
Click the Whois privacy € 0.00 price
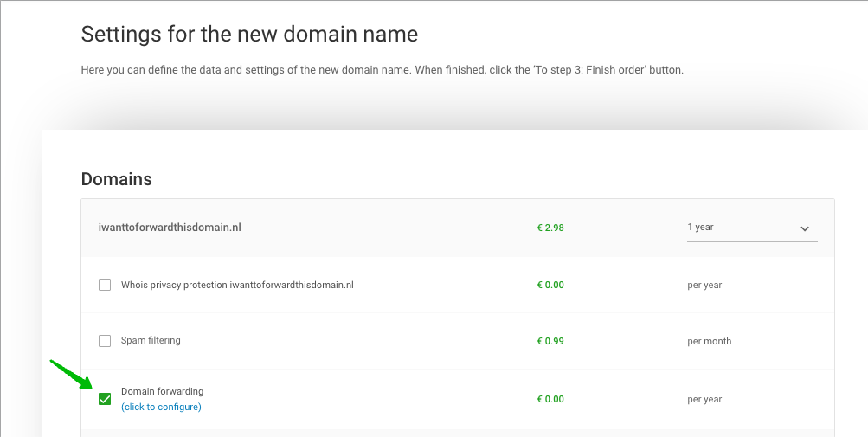(x=550, y=286)
